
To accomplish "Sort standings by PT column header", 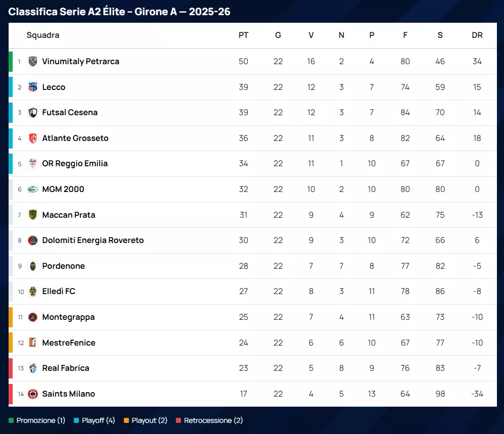I will 244,35.
